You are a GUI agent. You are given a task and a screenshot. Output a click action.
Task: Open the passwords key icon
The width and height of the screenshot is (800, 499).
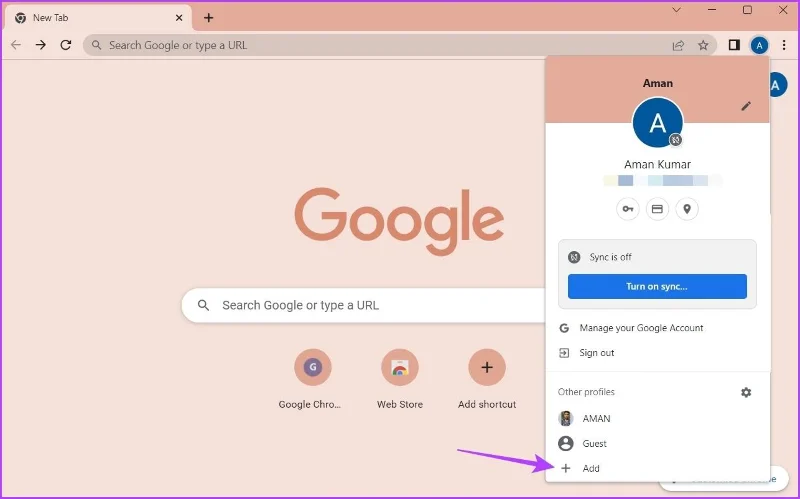coord(628,209)
